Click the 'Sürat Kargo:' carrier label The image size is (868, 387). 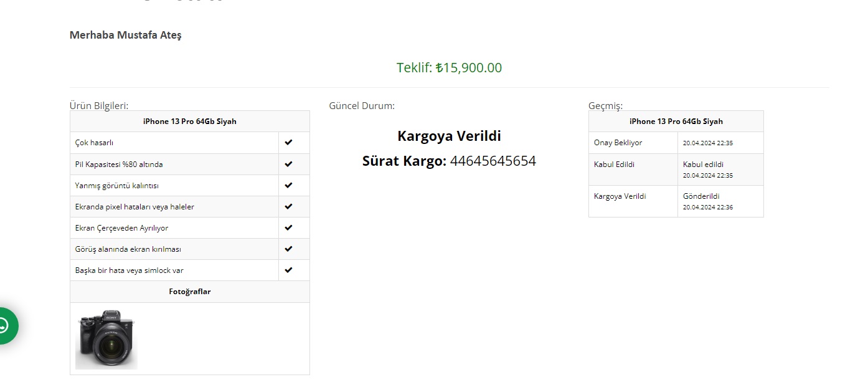[404, 161]
